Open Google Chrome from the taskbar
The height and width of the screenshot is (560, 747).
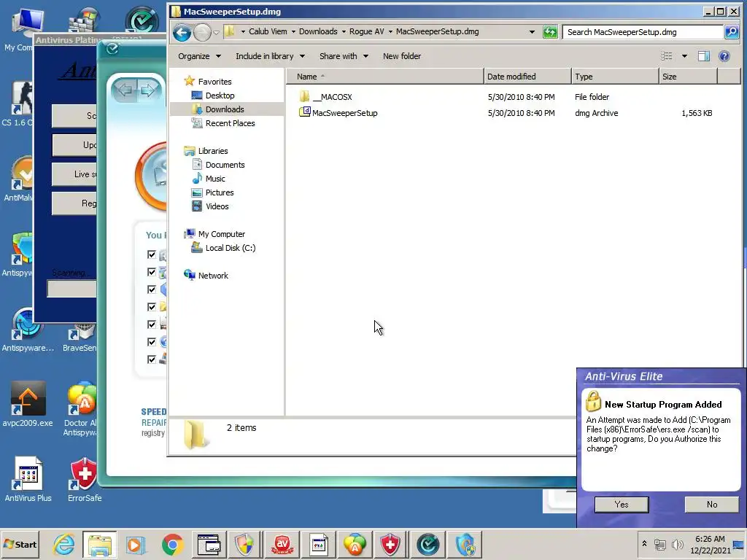point(172,544)
